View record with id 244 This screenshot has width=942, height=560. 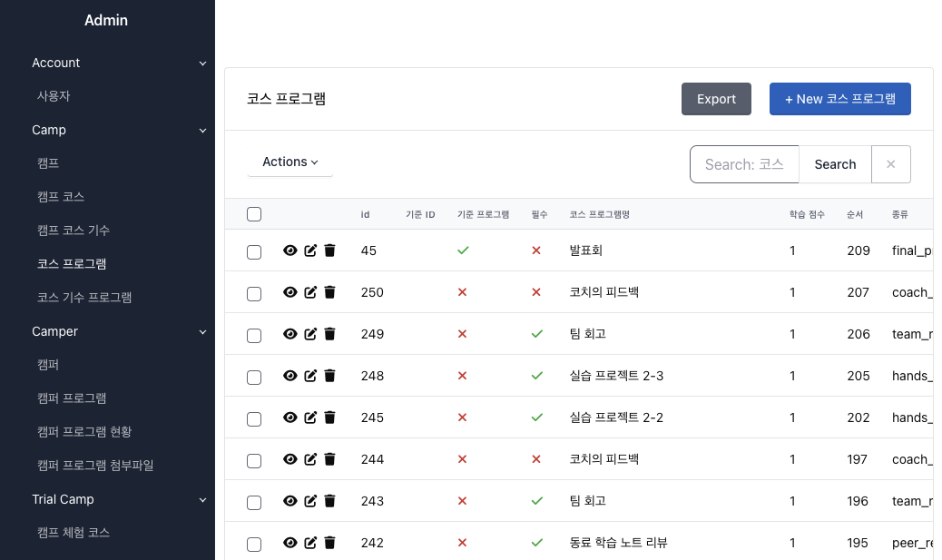(290, 459)
